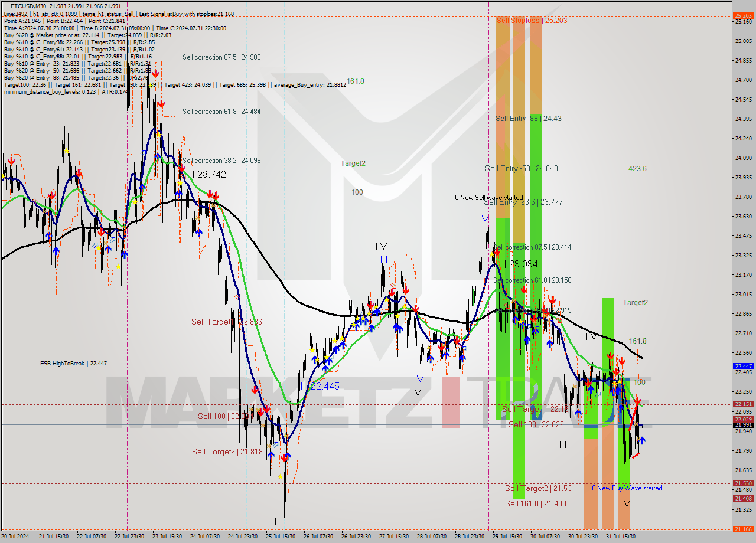The height and width of the screenshot is (543, 756).
Task: Select the green Target2 label beside 24.090
Action: click(x=353, y=163)
